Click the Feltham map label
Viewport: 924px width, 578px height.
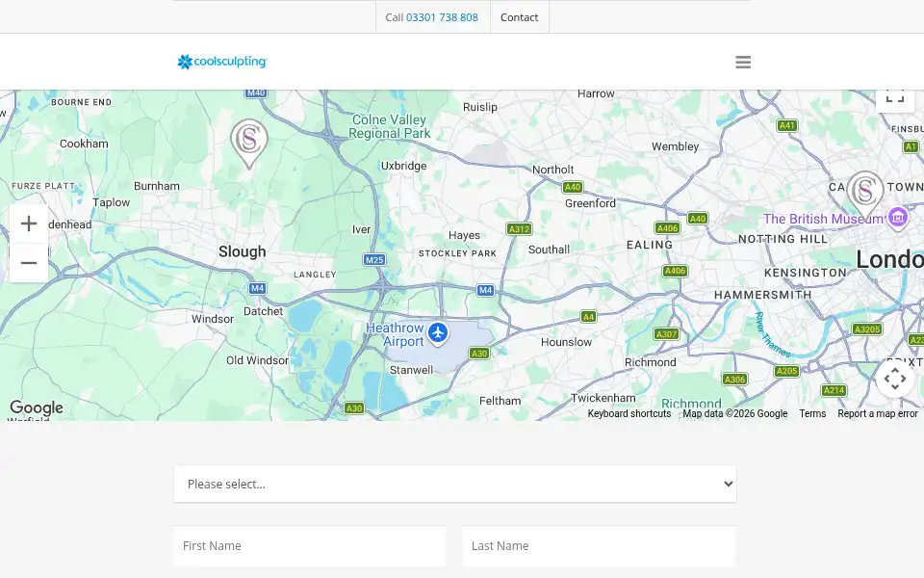[500, 401]
